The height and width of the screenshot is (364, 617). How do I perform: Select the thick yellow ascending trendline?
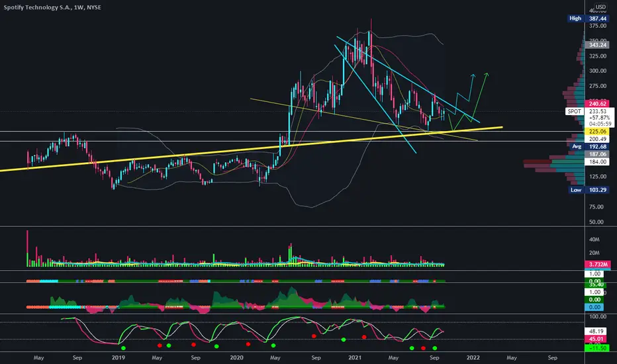[252, 149]
